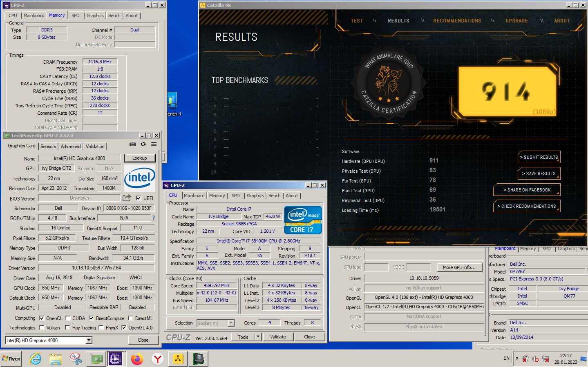Viewport: 588px width, 367px height.
Task: Click the muted volume tray icon
Action: point(536,359)
